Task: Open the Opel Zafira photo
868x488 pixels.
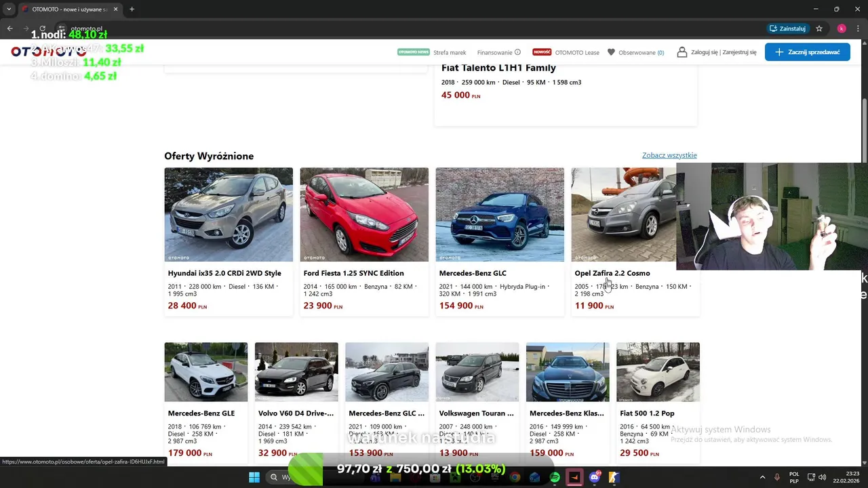Action: coord(624,214)
